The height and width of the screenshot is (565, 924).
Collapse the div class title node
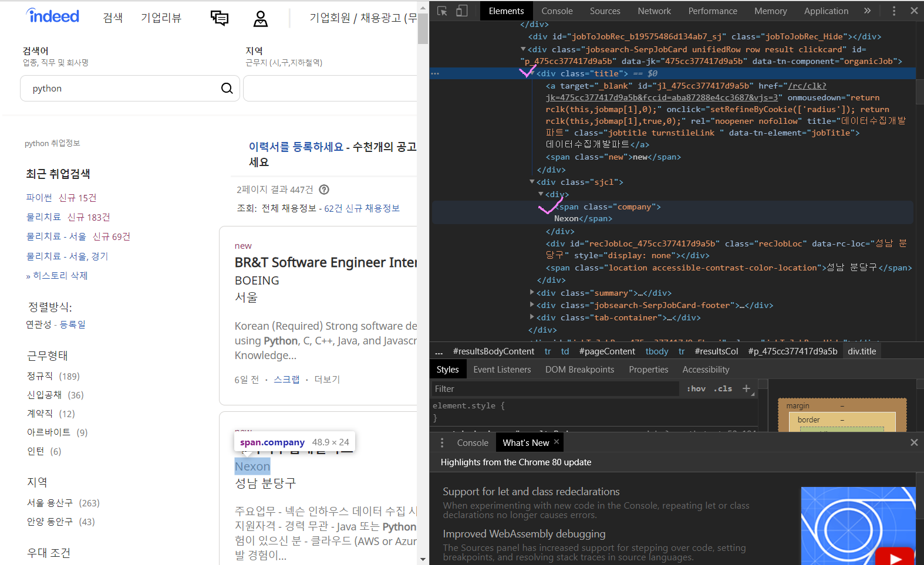tap(532, 73)
